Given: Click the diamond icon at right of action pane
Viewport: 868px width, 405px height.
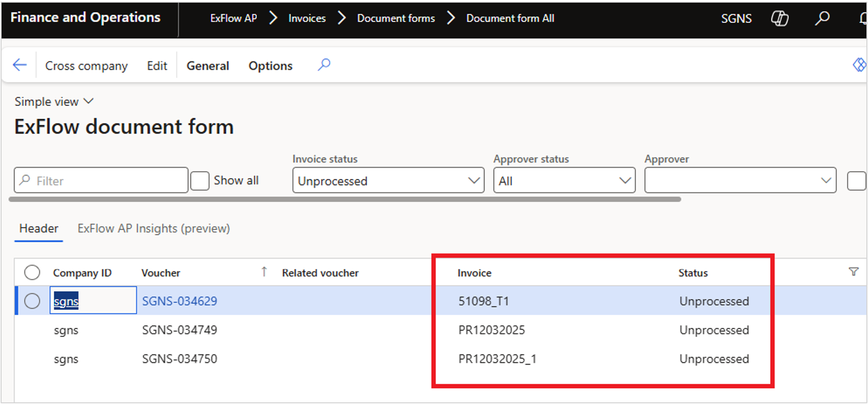Looking at the screenshot, I should pos(859,65).
